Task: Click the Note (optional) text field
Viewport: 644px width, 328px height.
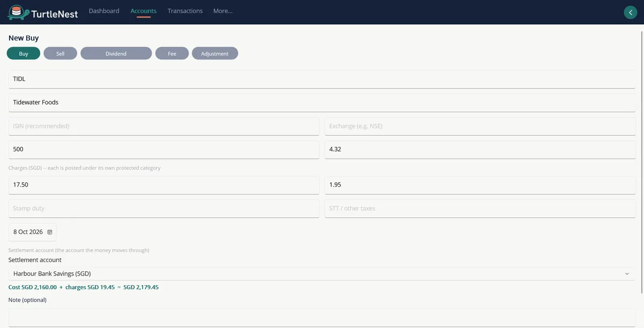Action: pos(322,318)
